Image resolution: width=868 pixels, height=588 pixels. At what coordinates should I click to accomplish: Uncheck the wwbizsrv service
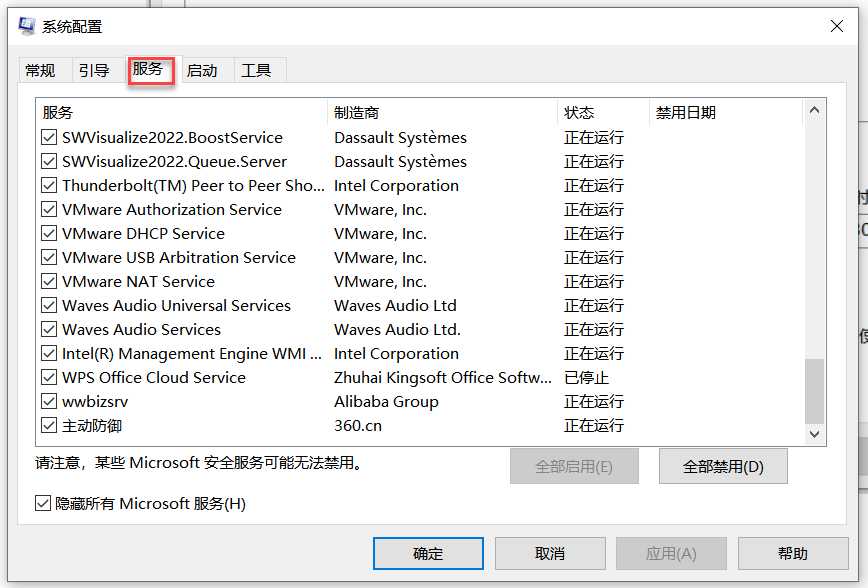(x=48, y=401)
